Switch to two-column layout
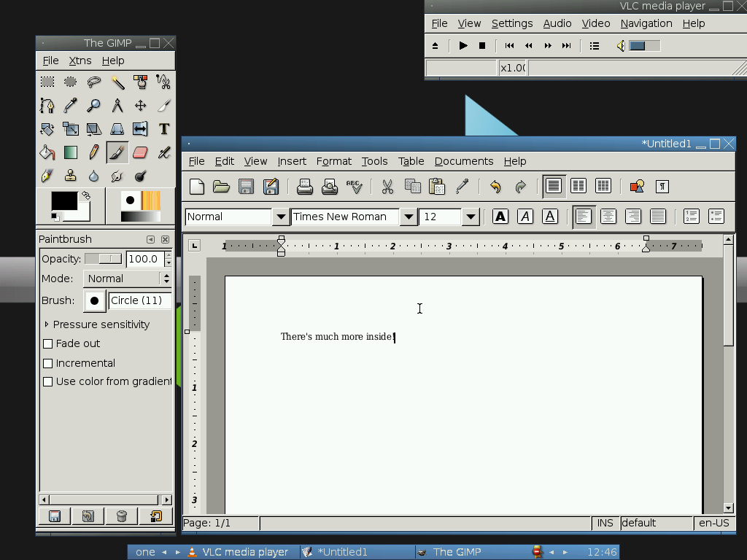The height and width of the screenshot is (560, 747). pyautogui.click(x=578, y=186)
